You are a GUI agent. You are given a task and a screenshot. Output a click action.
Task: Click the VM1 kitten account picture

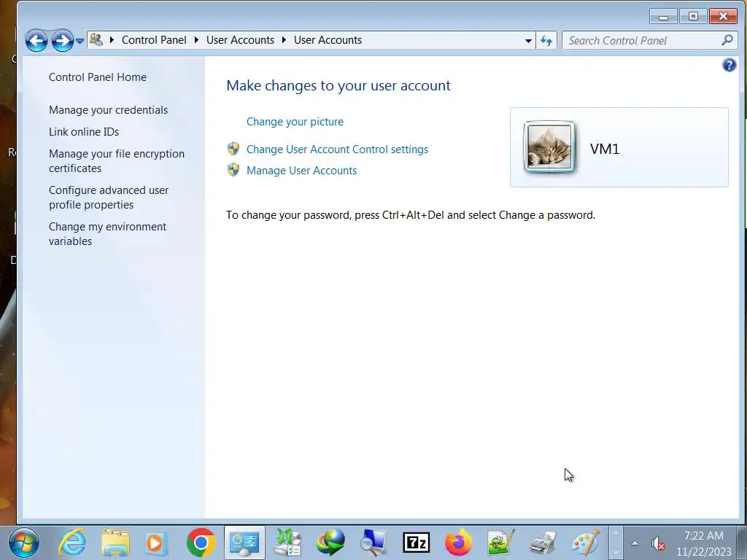point(549,147)
